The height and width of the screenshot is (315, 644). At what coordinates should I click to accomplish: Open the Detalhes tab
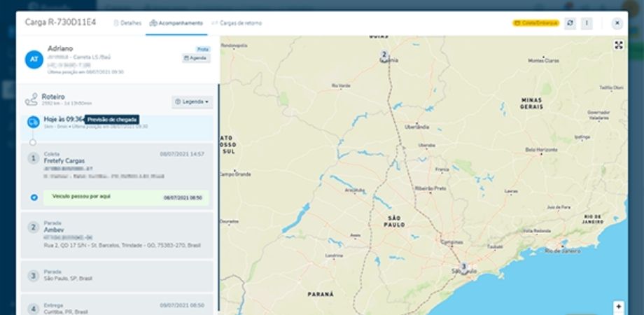pyautogui.click(x=127, y=23)
